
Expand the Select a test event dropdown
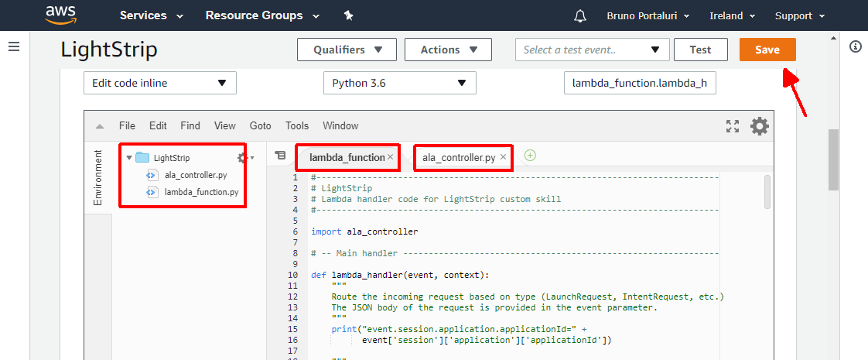(x=592, y=50)
